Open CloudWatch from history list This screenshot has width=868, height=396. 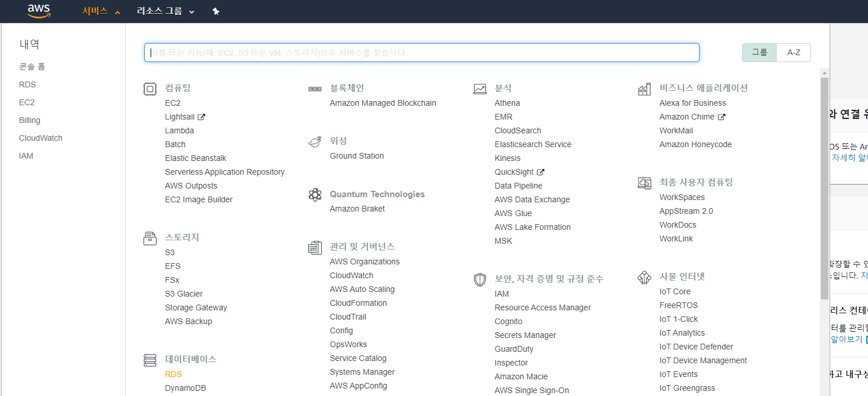41,138
